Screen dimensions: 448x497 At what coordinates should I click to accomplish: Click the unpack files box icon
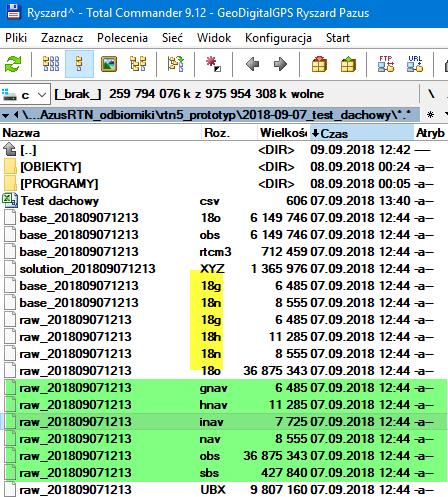coord(348,64)
